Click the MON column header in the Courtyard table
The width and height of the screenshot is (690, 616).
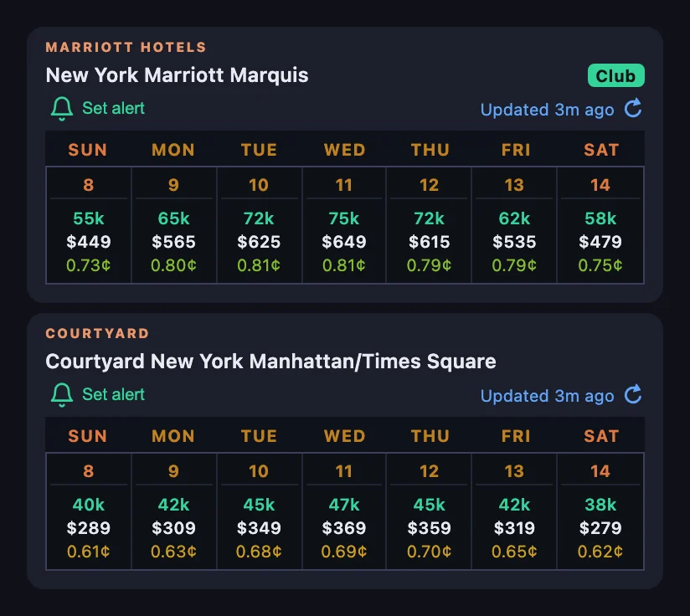pyautogui.click(x=173, y=436)
